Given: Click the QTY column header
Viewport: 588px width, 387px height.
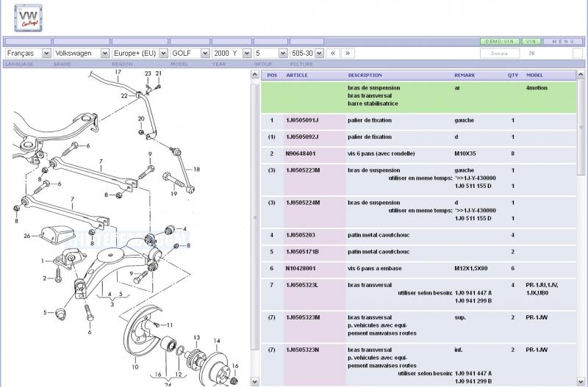Looking at the screenshot, I should pos(512,76).
